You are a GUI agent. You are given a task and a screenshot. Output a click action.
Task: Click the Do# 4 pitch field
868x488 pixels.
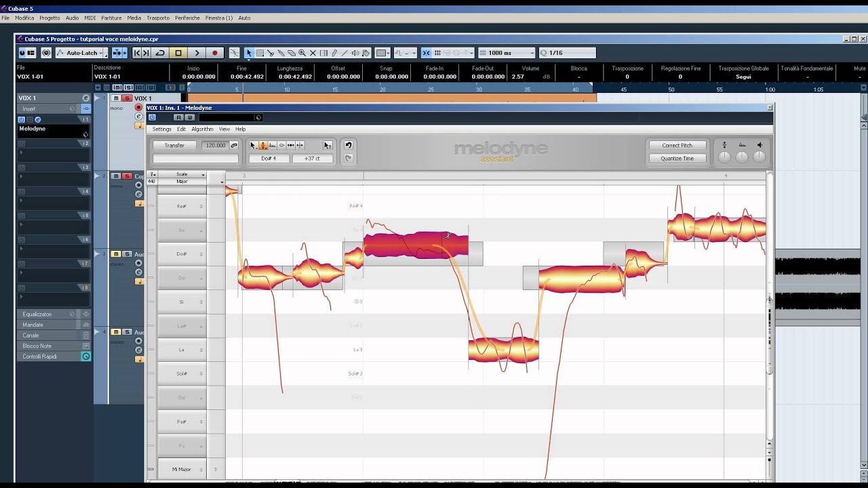pyautogui.click(x=268, y=159)
